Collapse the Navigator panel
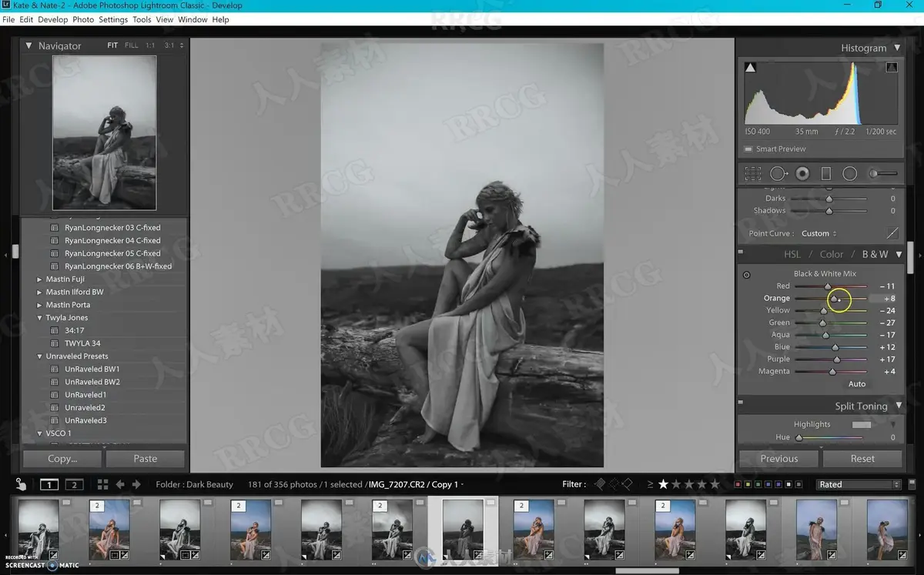Screen dimensions: 924x575 29,45
